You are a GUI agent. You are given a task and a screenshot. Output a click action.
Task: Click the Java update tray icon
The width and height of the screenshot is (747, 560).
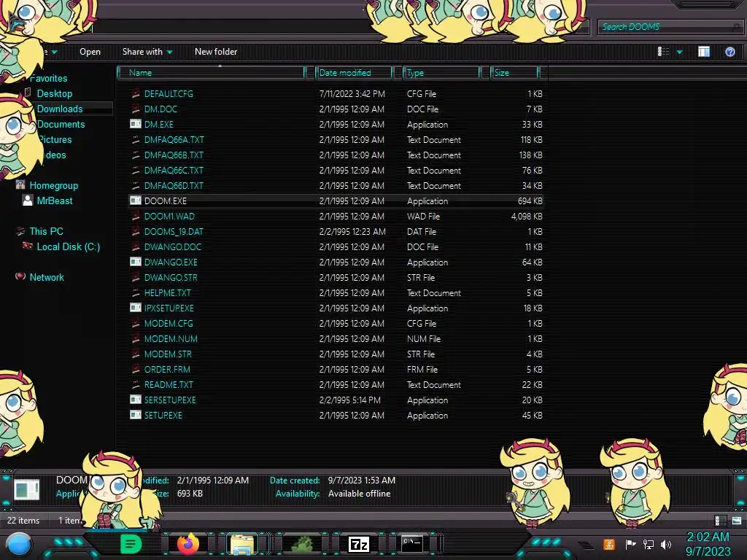(609, 544)
